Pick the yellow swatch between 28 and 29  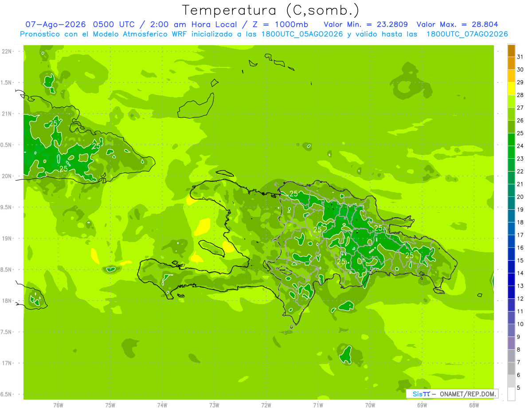point(511,89)
